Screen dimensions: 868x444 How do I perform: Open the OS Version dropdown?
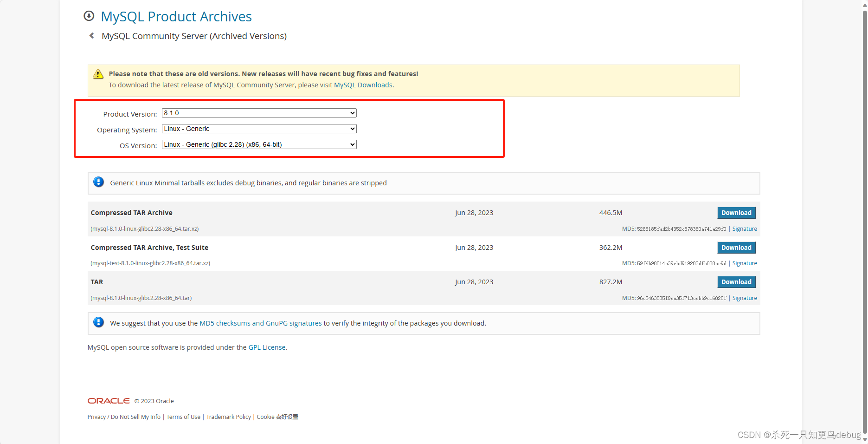coord(259,144)
